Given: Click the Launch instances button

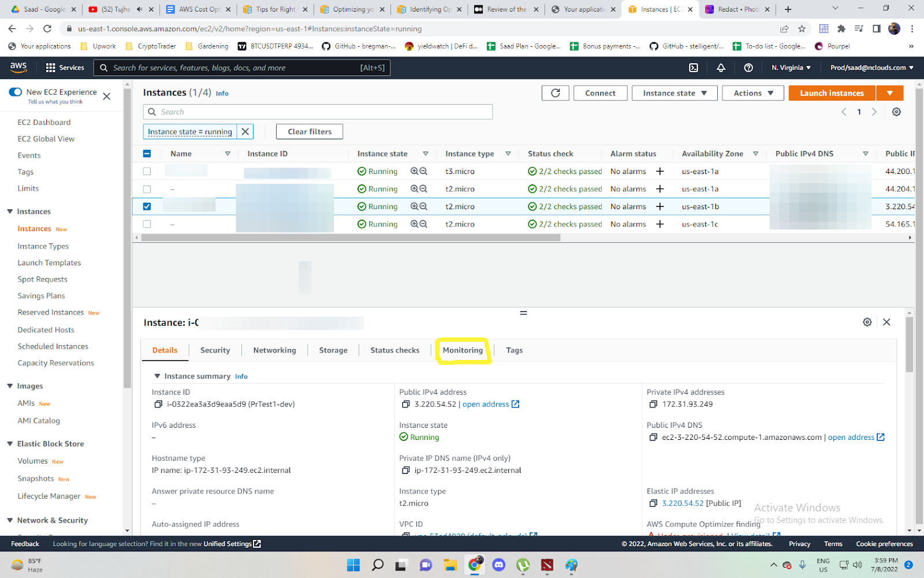Looking at the screenshot, I should tap(831, 92).
